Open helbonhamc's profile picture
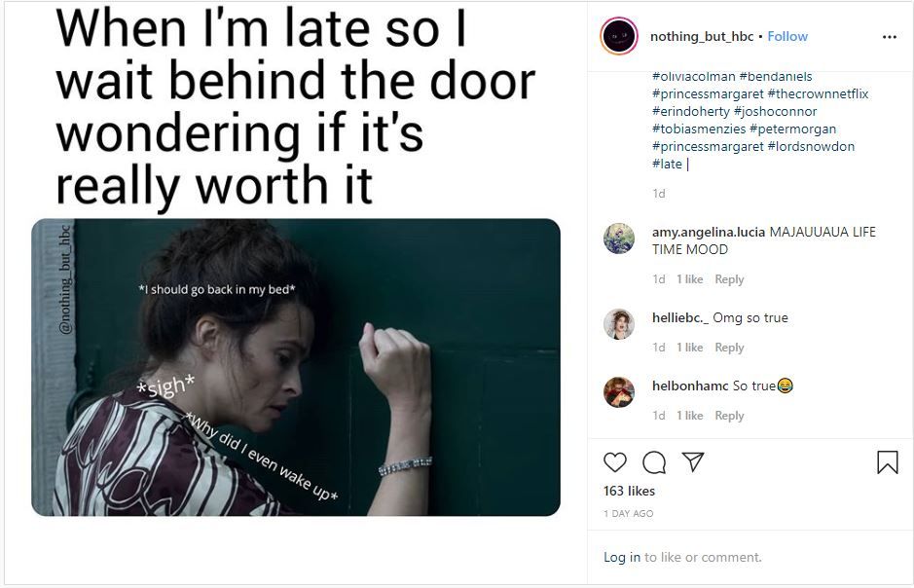This screenshot has width=914, height=588. (619, 392)
